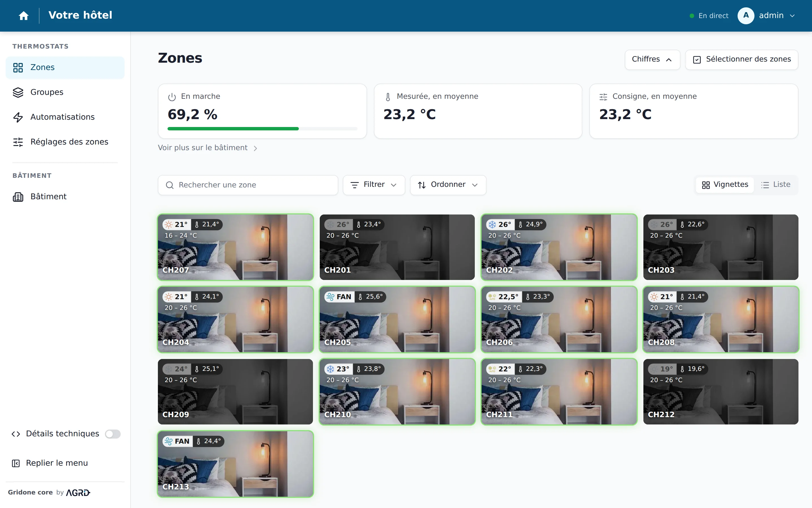Open the CH212 zone card
The image size is (812, 508).
click(x=721, y=392)
